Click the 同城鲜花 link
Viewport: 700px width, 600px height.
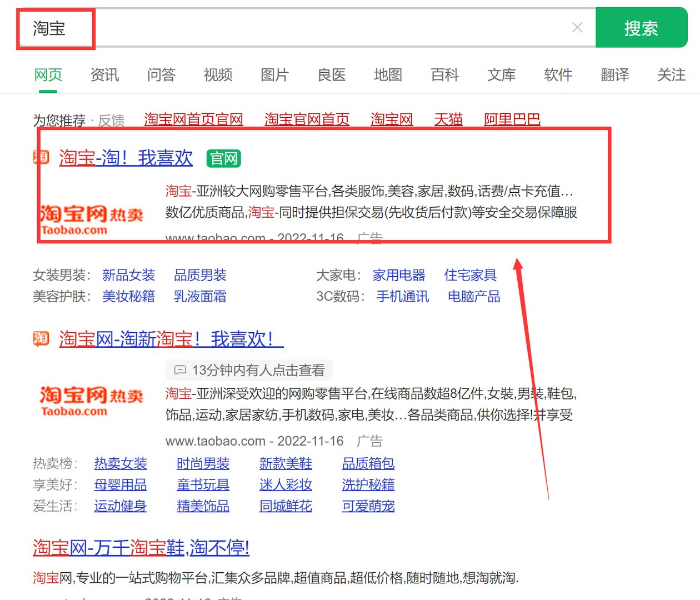[x=286, y=506]
